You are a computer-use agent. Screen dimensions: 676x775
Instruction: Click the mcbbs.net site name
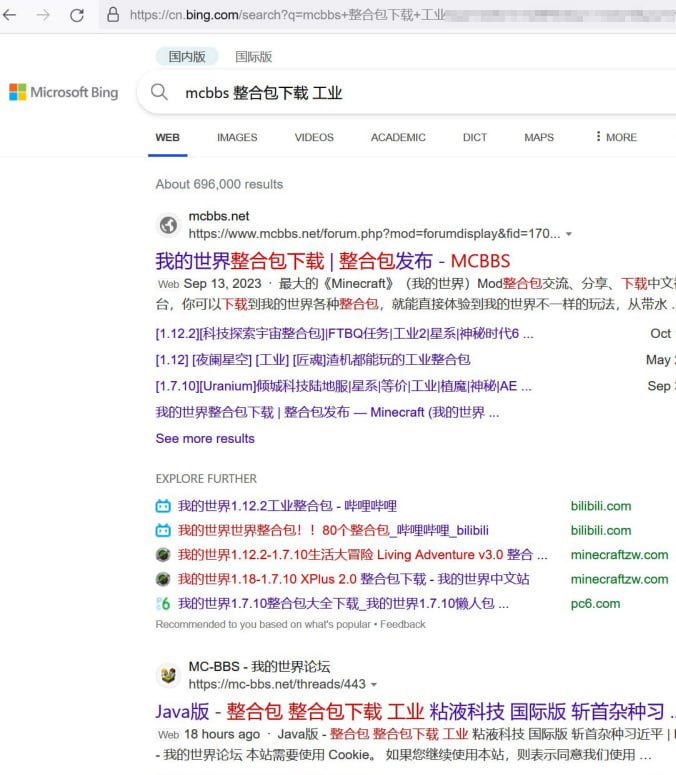[x=219, y=216]
